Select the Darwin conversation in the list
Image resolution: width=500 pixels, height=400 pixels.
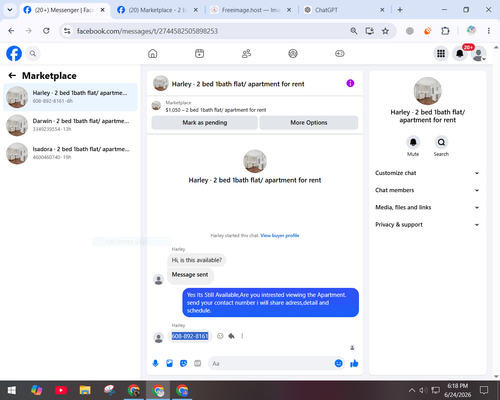tap(70, 125)
